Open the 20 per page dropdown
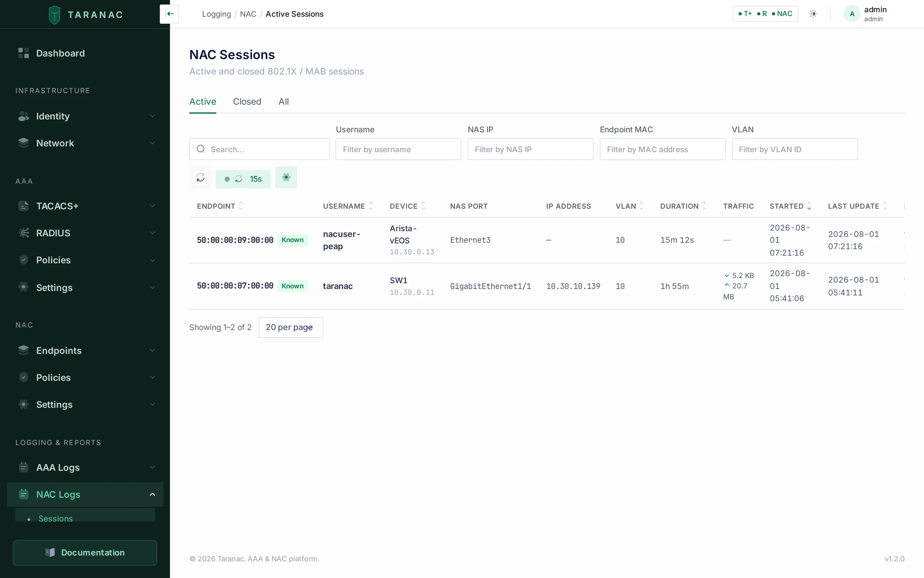 [x=291, y=327]
